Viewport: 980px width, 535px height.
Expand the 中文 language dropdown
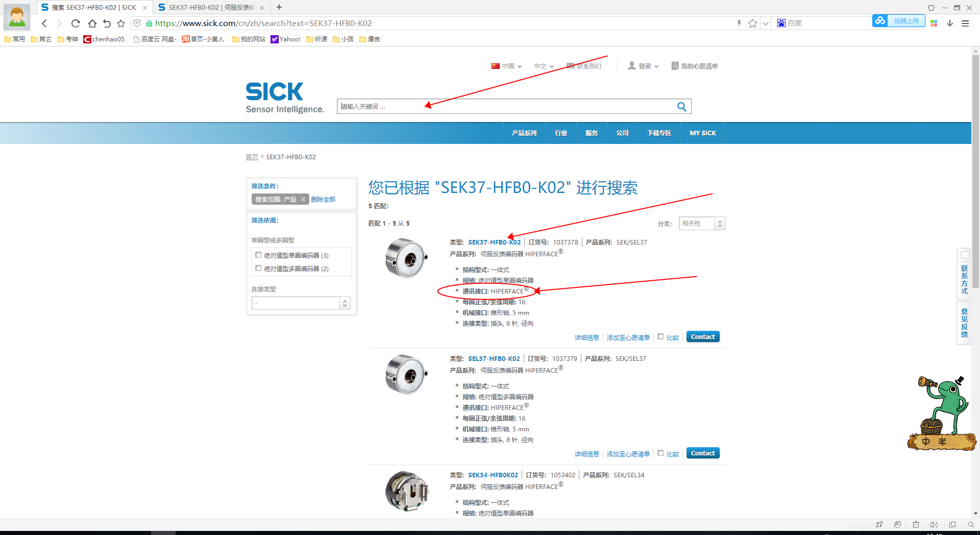[543, 66]
